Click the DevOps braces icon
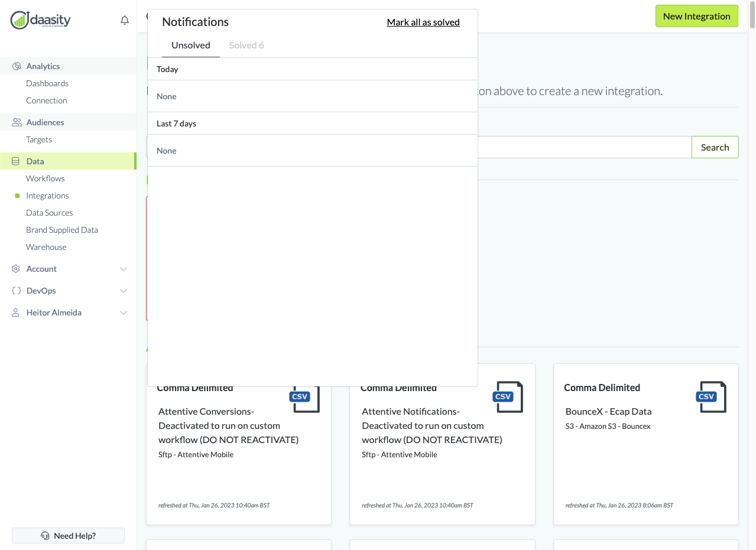The image size is (756, 550). [x=16, y=291]
